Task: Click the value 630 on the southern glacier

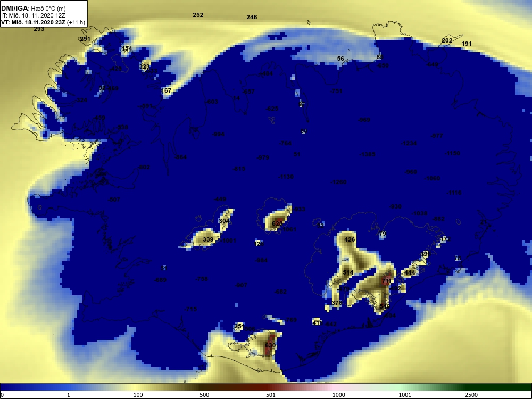Action: tap(270, 345)
